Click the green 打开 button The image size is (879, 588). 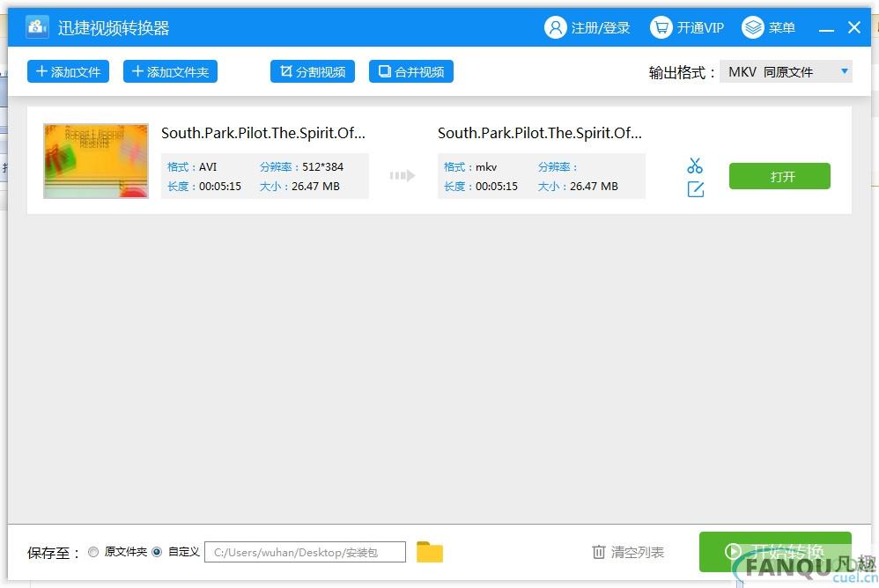click(x=779, y=176)
